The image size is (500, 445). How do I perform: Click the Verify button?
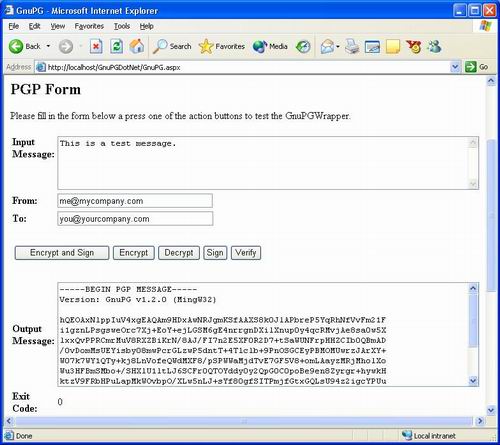[246, 253]
